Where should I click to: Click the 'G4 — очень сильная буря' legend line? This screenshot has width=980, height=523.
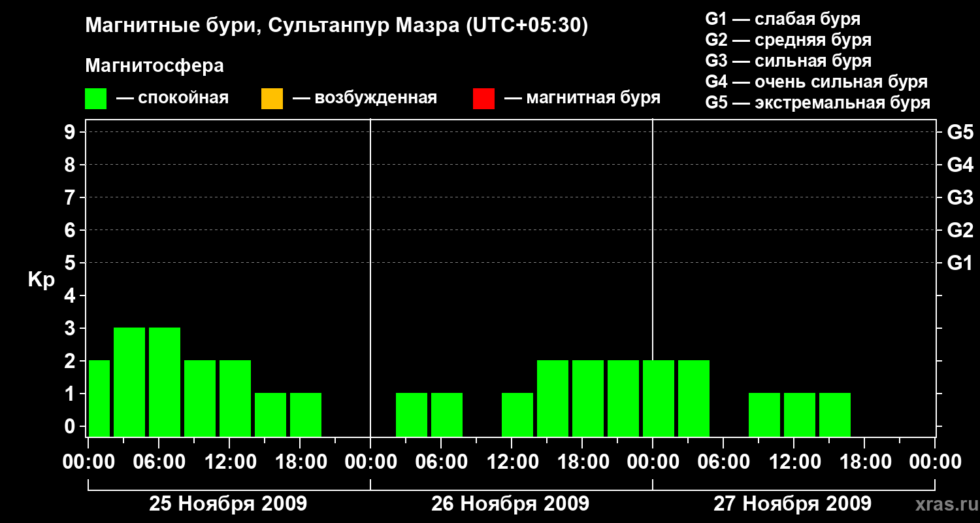tap(817, 82)
